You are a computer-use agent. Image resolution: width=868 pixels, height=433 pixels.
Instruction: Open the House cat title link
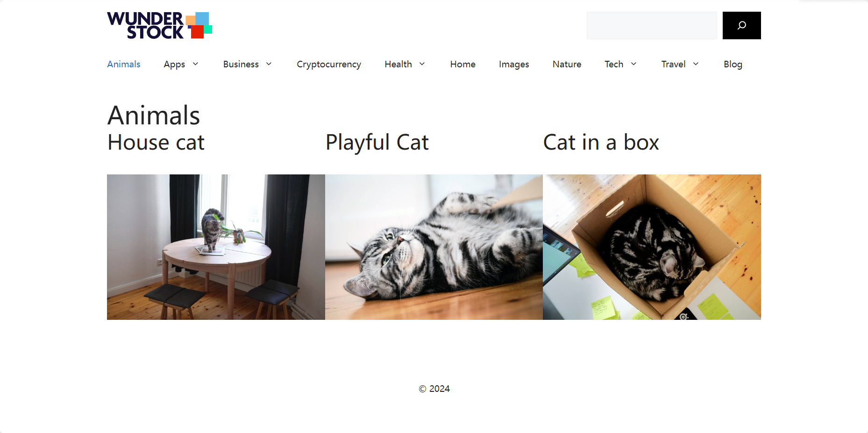(156, 142)
